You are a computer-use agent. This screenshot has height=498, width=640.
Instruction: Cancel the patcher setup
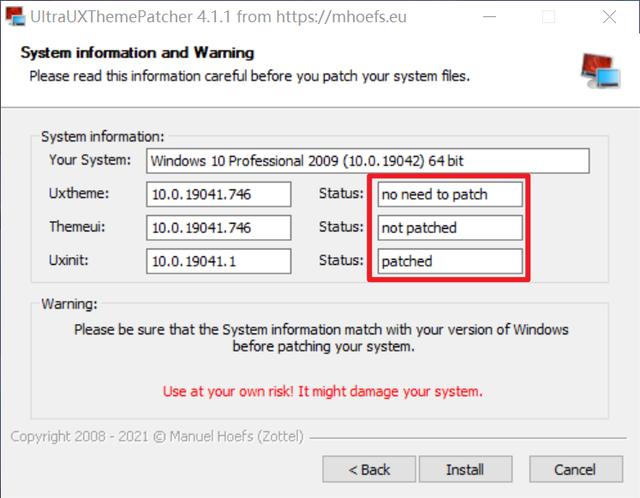click(575, 469)
